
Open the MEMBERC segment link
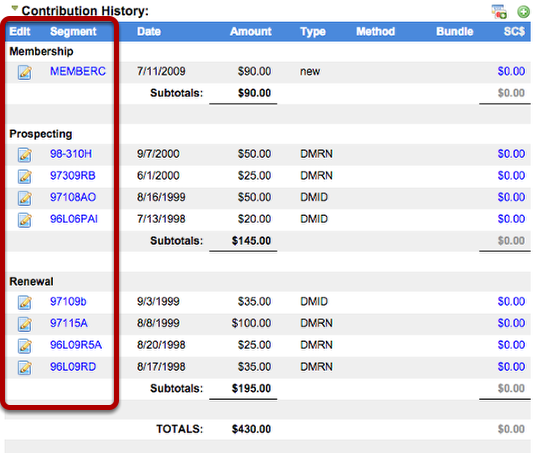(78, 71)
